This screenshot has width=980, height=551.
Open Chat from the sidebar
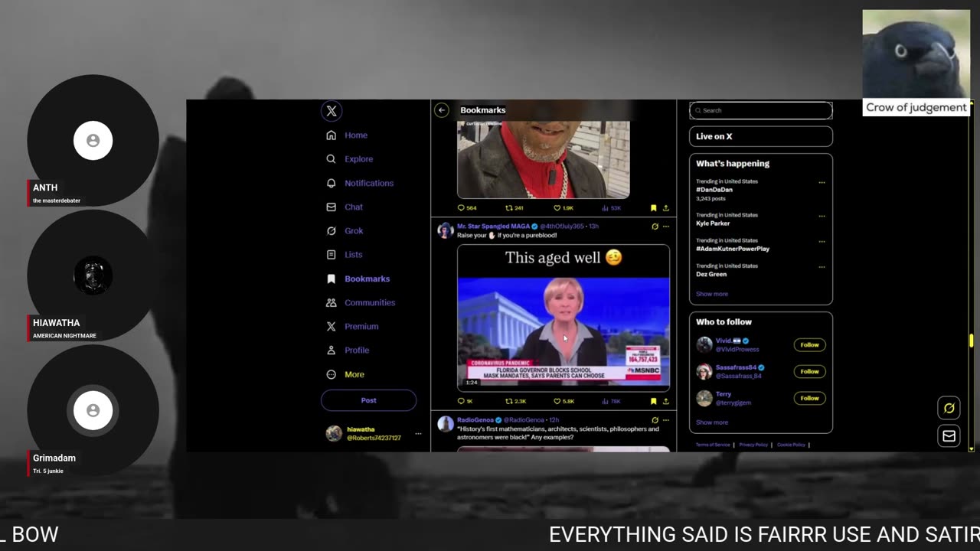pyautogui.click(x=345, y=207)
